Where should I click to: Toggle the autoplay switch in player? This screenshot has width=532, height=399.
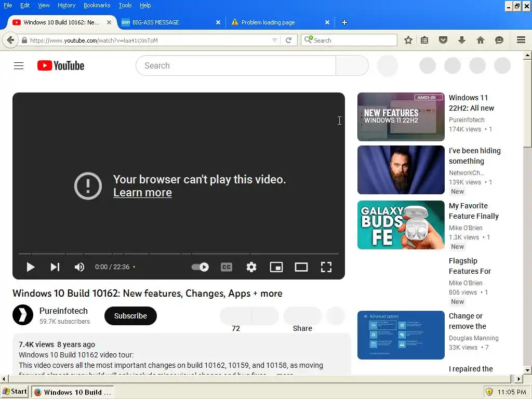point(200,267)
